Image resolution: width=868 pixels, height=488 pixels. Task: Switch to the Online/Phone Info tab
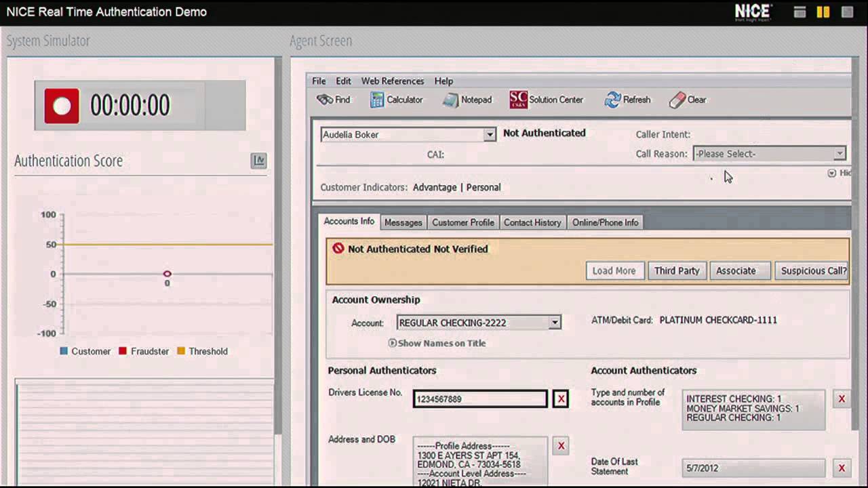[605, 222]
